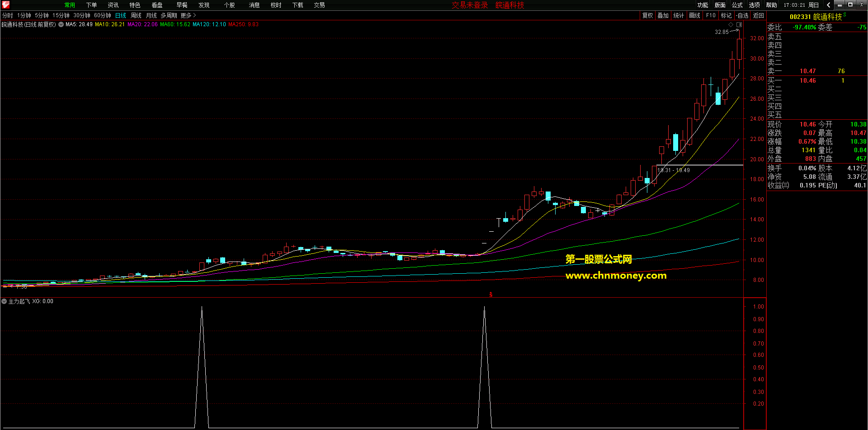
Task: Open the 版面 menu
Action: pos(720,5)
